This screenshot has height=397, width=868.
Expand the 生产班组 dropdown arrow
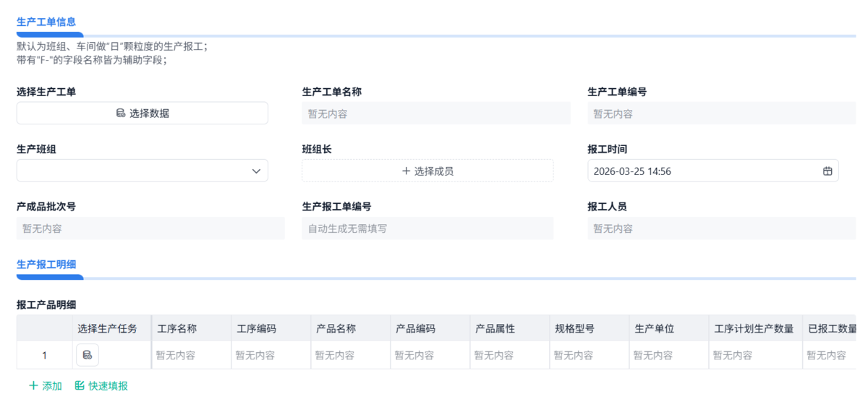[x=256, y=171]
